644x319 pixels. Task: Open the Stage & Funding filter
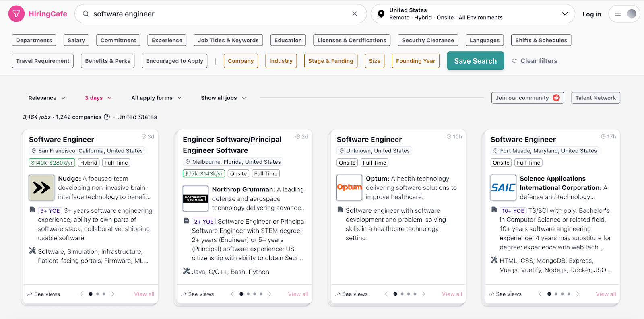[330, 61]
